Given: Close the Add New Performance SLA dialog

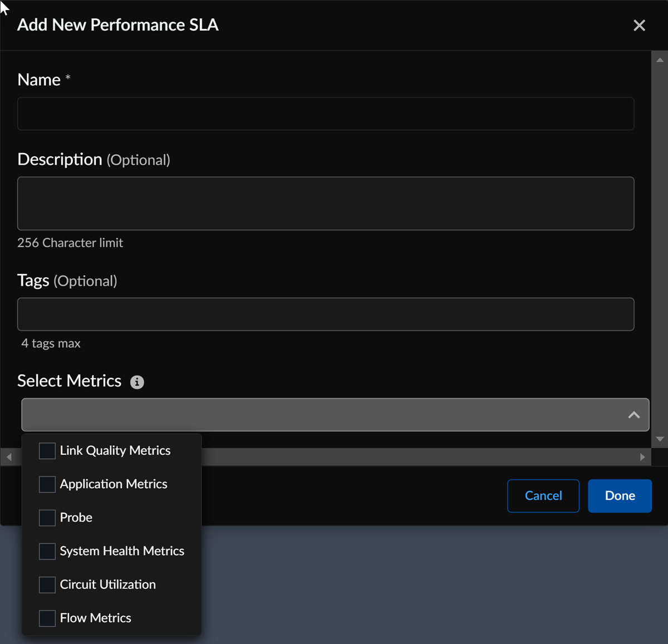Looking at the screenshot, I should click(x=639, y=26).
